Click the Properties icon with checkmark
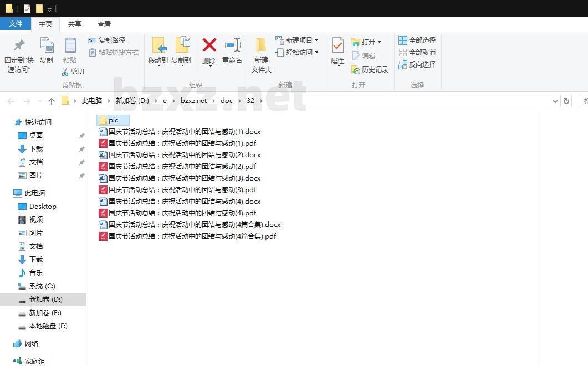Image resolution: width=588 pixels, height=366 pixels. pyautogui.click(x=338, y=45)
